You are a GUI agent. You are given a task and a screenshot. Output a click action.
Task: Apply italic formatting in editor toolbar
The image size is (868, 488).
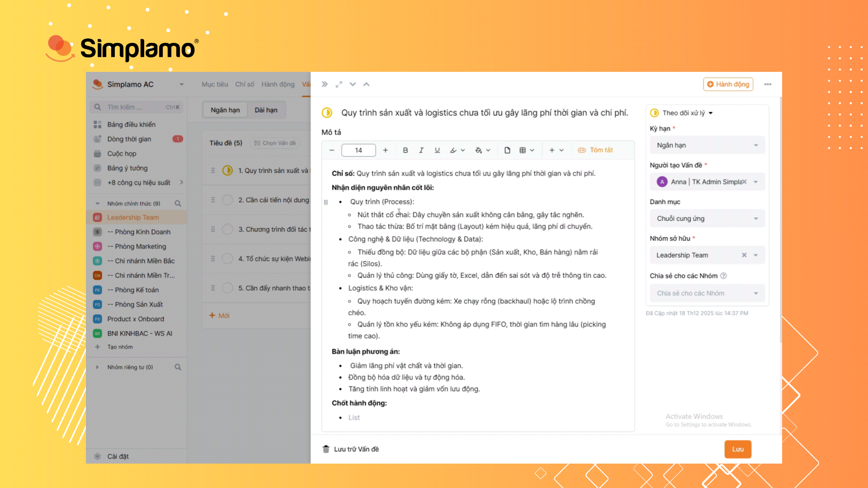tap(421, 150)
